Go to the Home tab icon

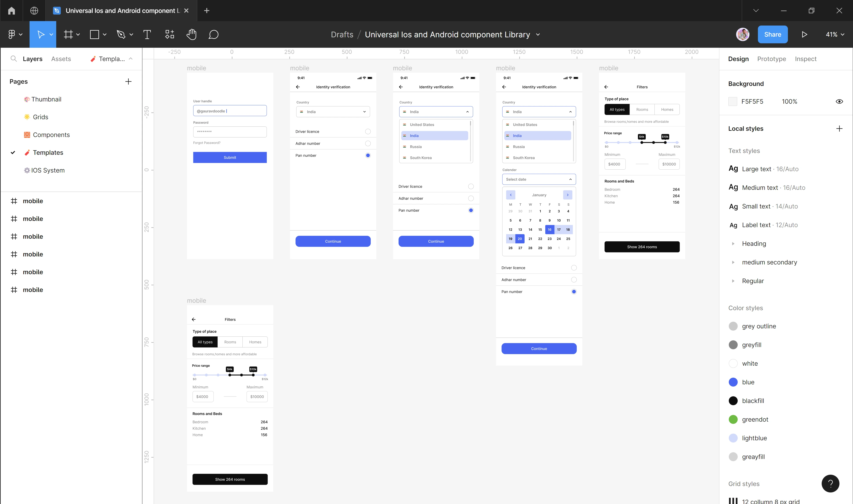click(12, 10)
